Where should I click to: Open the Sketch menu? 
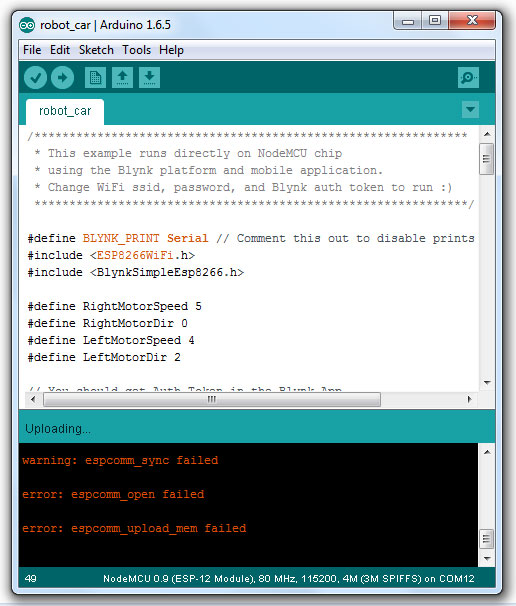coord(96,50)
